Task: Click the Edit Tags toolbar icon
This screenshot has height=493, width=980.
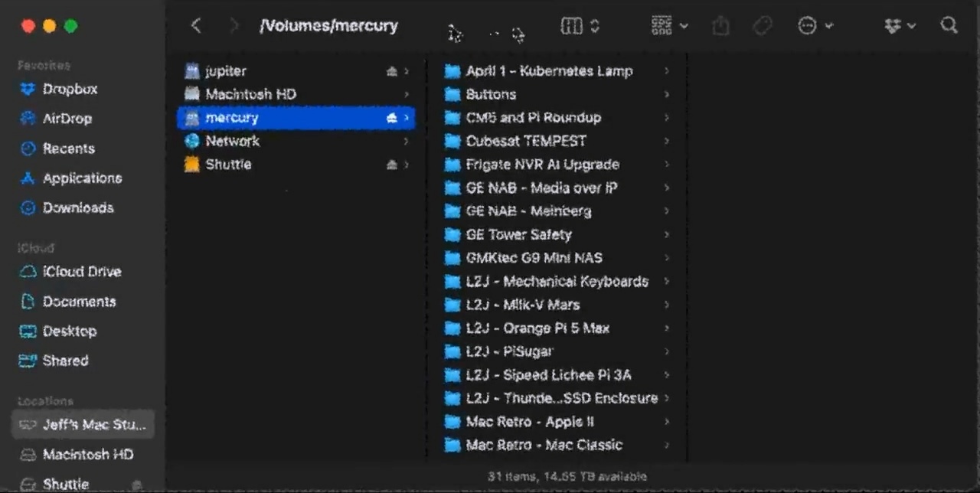Action: (762, 26)
